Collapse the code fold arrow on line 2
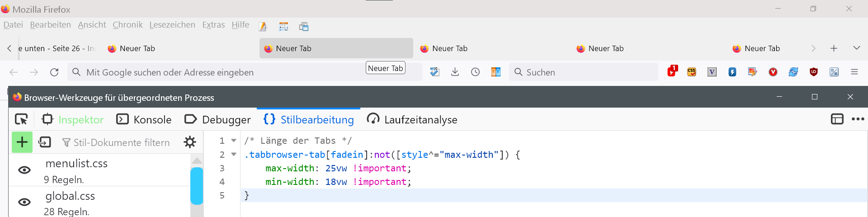The image size is (868, 217). (x=234, y=155)
